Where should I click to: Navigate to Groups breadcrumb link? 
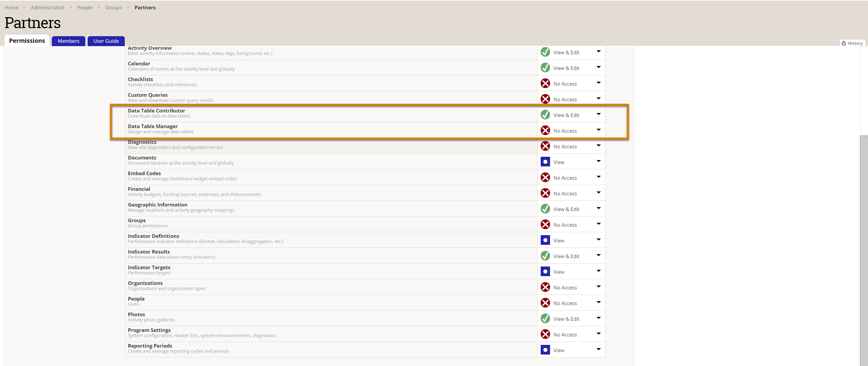(x=113, y=8)
